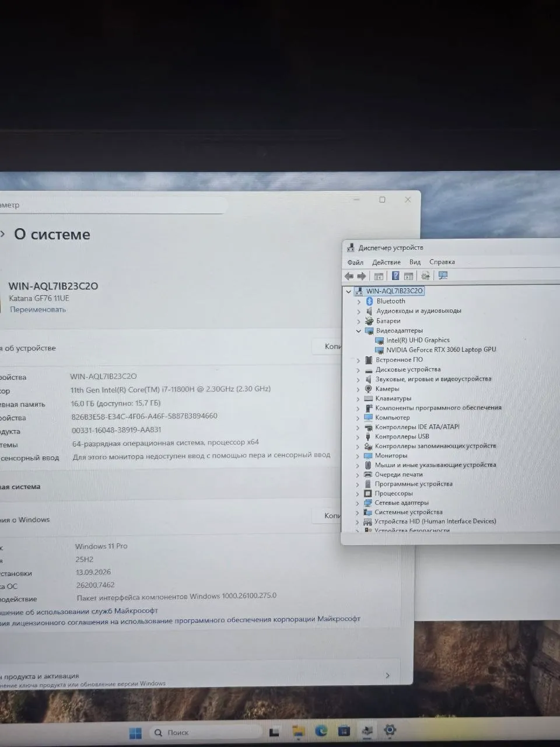
Task: Select the Сетевые адаптеры category icon
Action: (367, 503)
